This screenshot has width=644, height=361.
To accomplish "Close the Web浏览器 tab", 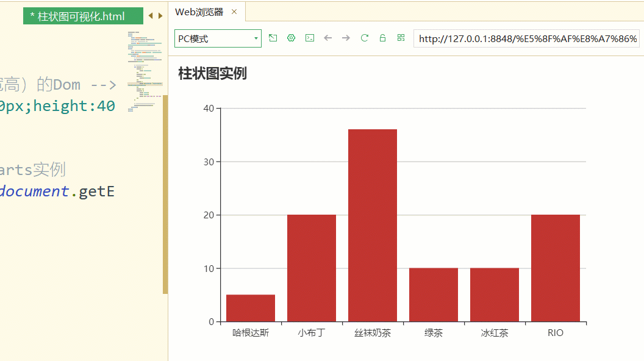I will click(x=234, y=11).
